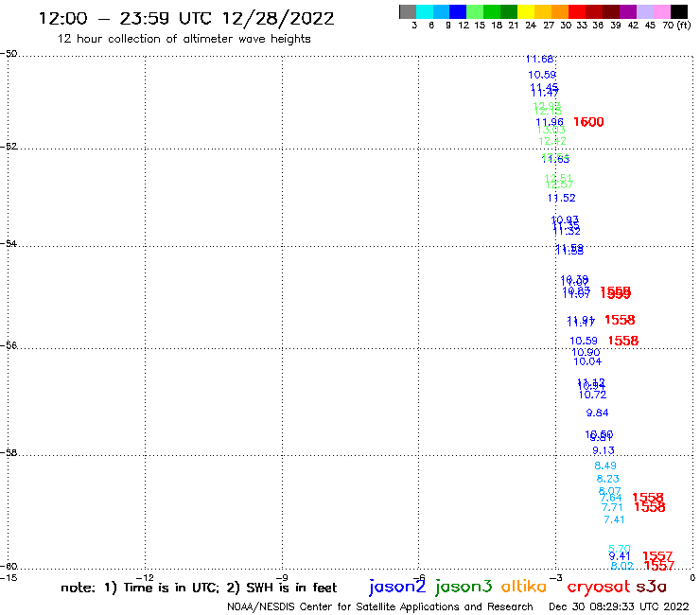Select the cyan swatch in the legend bar

[425, 11]
